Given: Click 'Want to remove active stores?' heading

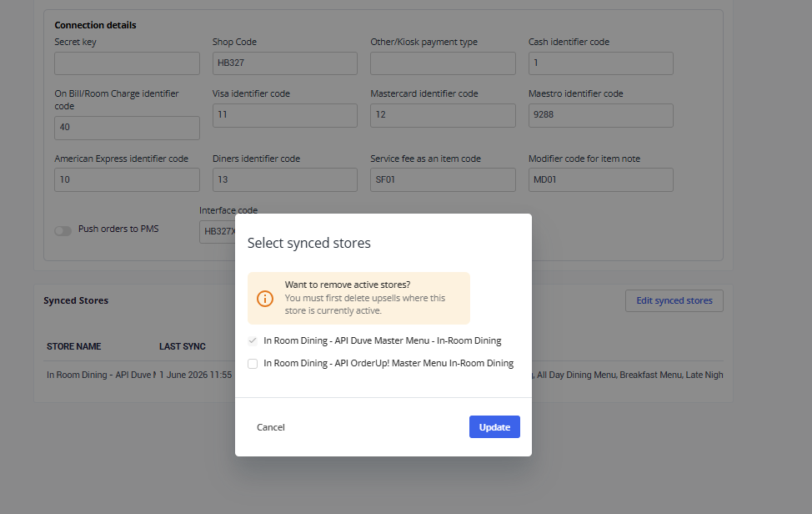Looking at the screenshot, I should [x=348, y=285].
